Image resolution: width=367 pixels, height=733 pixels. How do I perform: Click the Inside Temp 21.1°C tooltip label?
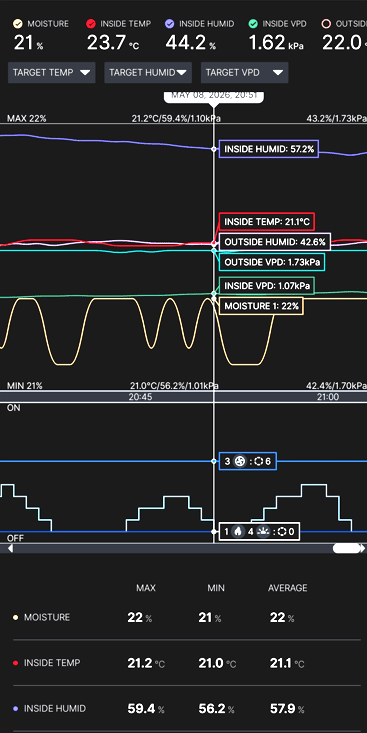pos(267,222)
